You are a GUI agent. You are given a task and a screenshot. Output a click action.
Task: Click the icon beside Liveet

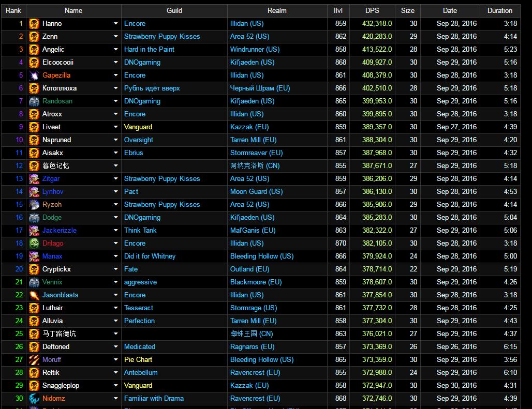pyautogui.click(x=34, y=127)
